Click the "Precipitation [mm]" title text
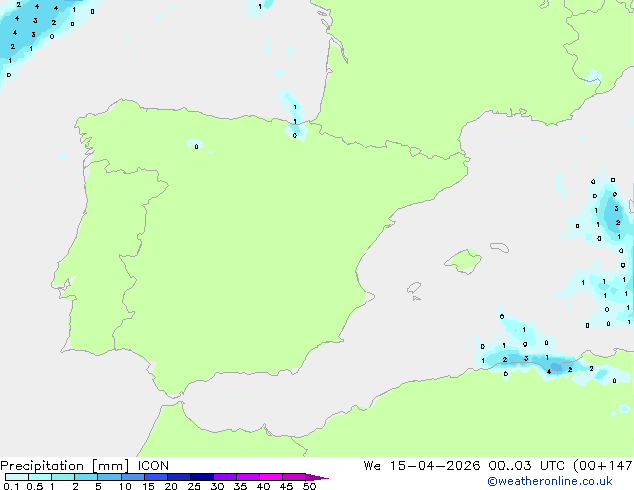 pos(65,466)
